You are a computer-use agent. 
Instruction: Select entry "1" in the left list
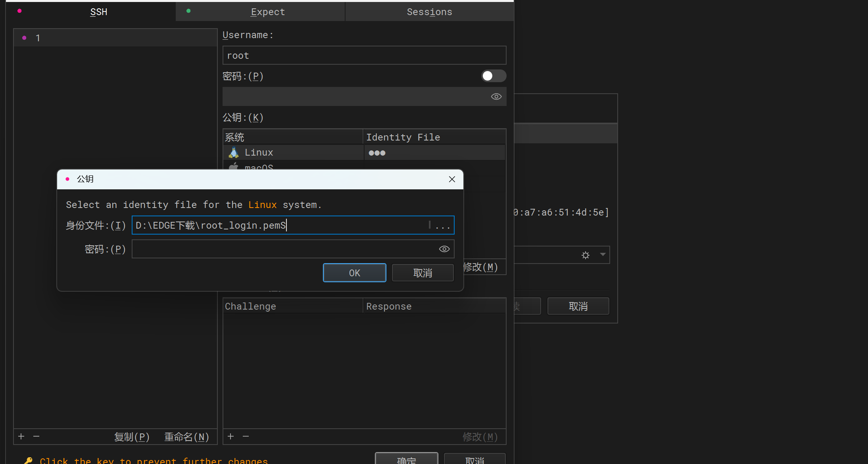[115, 38]
